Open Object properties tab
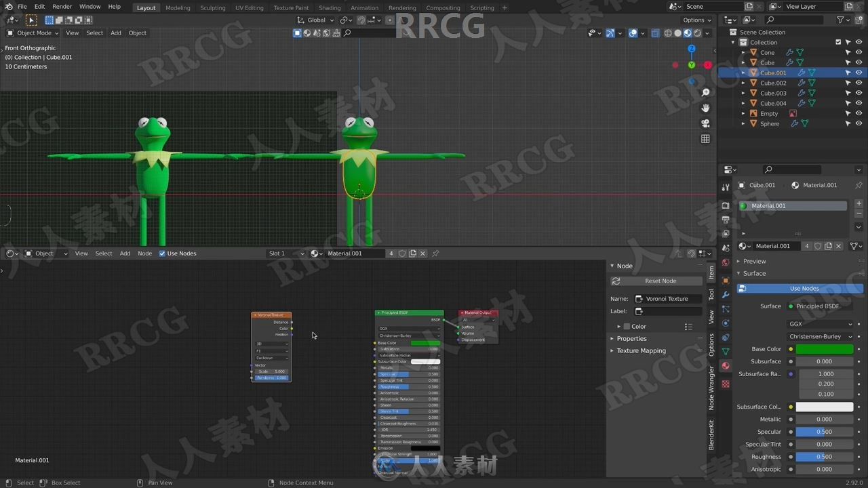The width and height of the screenshot is (868, 488). coord(726,280)
